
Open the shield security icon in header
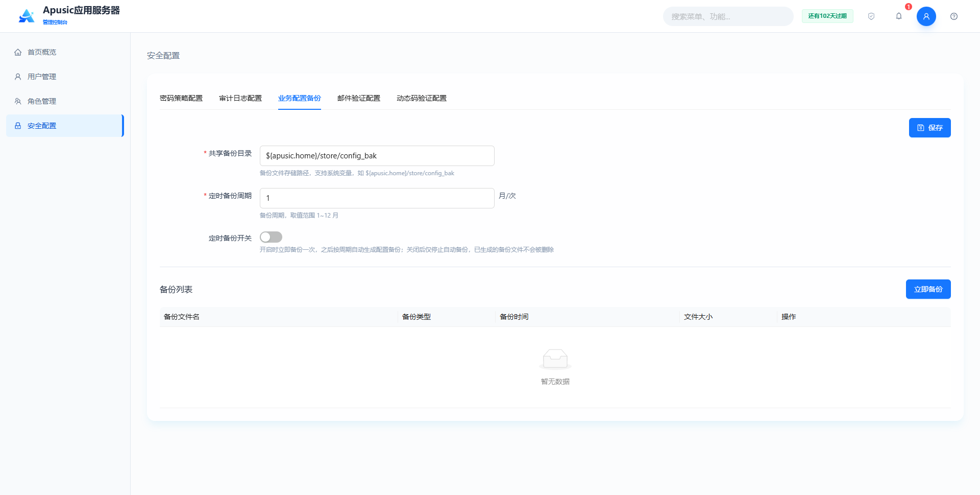[x=871, y=16]
